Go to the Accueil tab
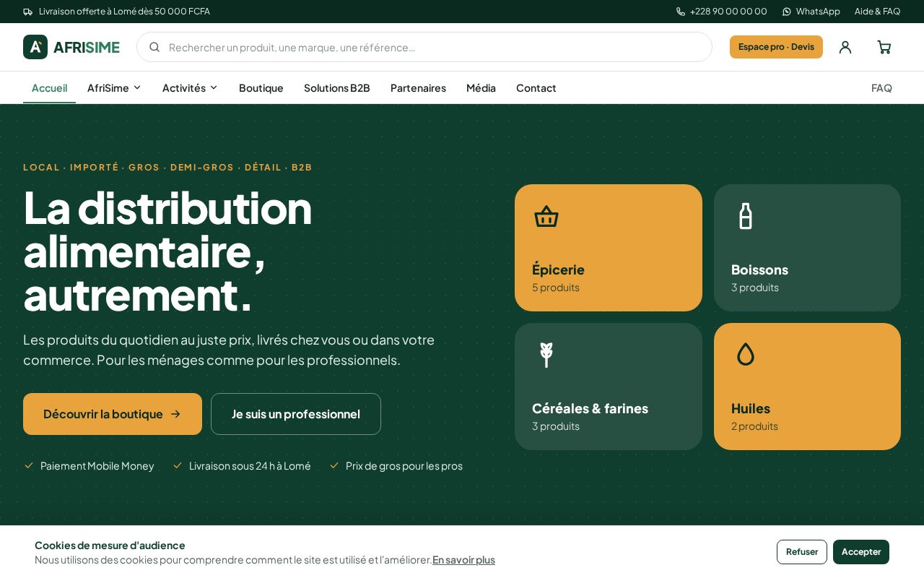The width and height of the screenshot is (924, 578). 49,87
